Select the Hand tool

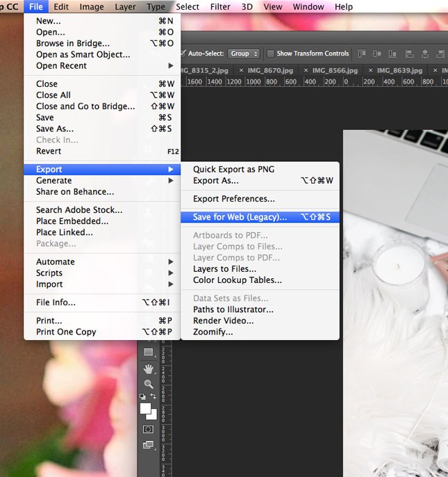tap(149, 369)
